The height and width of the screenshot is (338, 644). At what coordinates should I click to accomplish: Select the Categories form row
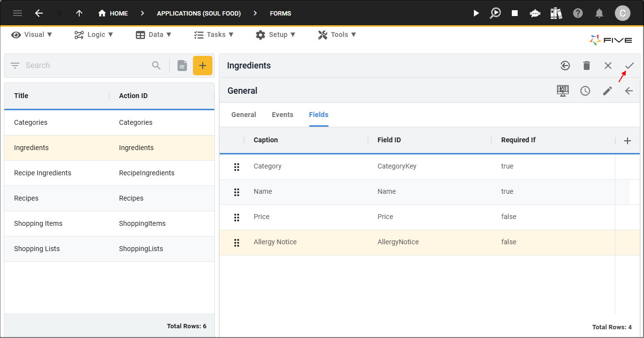click(109, 122)
